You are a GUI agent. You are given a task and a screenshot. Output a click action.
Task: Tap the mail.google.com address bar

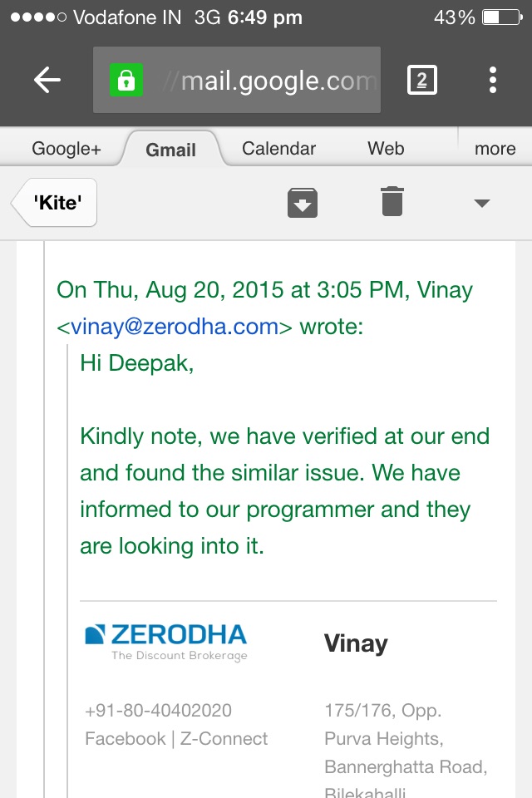[x=237, y=80]
